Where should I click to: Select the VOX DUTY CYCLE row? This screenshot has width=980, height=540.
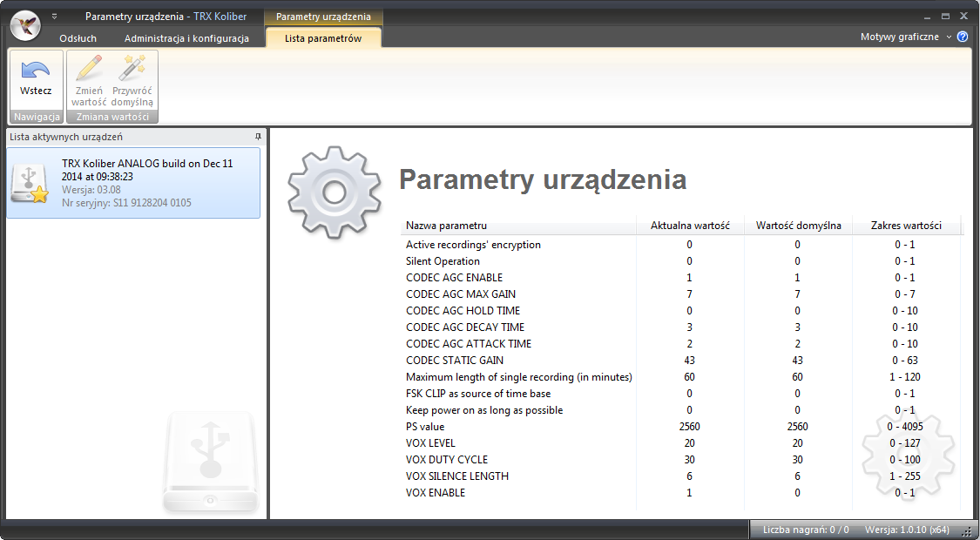(680, 460)
